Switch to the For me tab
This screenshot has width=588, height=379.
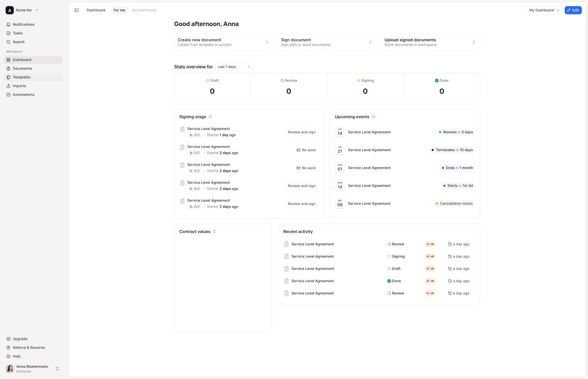point(119,10)
